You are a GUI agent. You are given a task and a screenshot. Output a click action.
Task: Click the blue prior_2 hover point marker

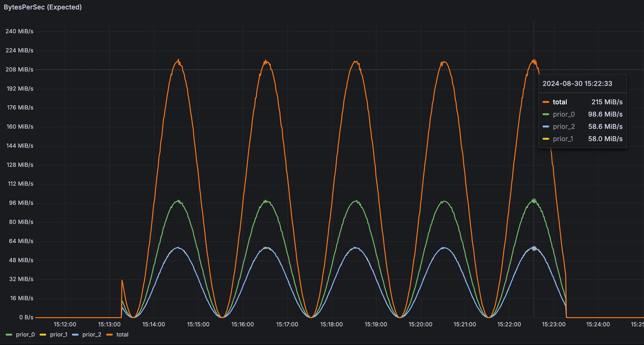click(534, 248)
